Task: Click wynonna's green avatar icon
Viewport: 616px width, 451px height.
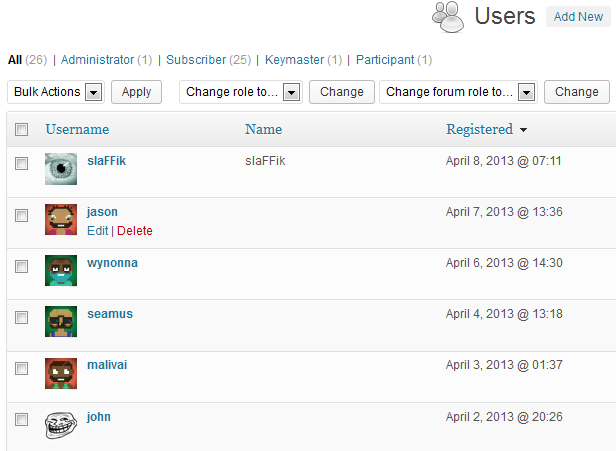Action: click(x=61, y=271)
